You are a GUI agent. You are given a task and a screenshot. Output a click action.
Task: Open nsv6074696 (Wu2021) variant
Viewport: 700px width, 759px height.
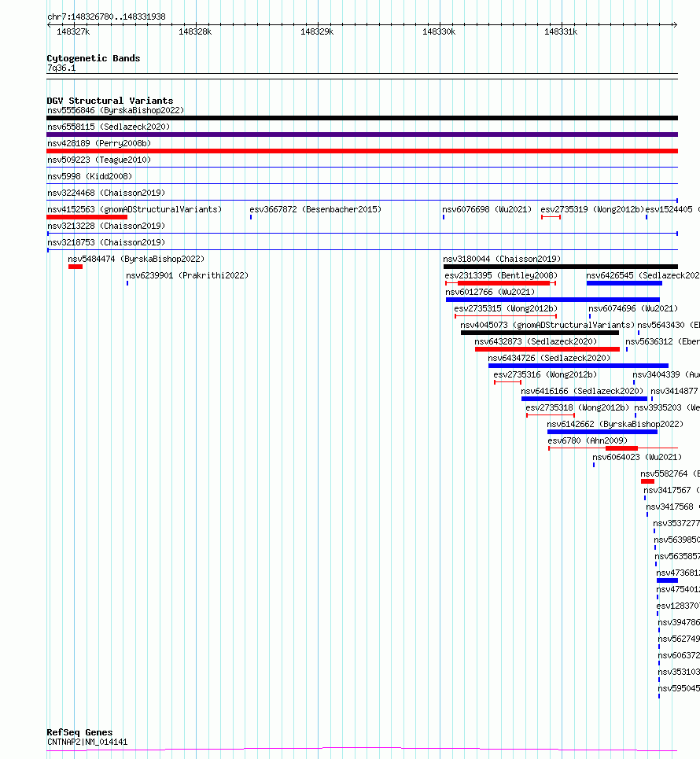coord(632,308)
